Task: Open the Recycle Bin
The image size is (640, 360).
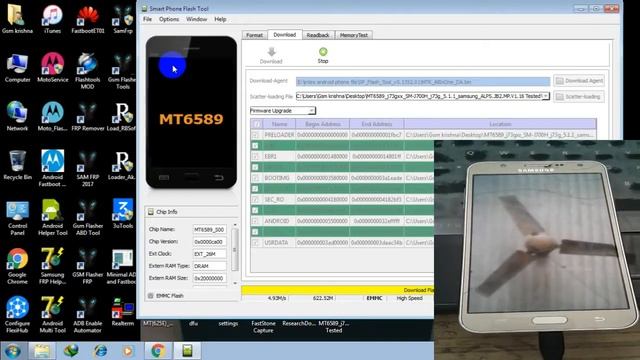Action: point(17,165)
